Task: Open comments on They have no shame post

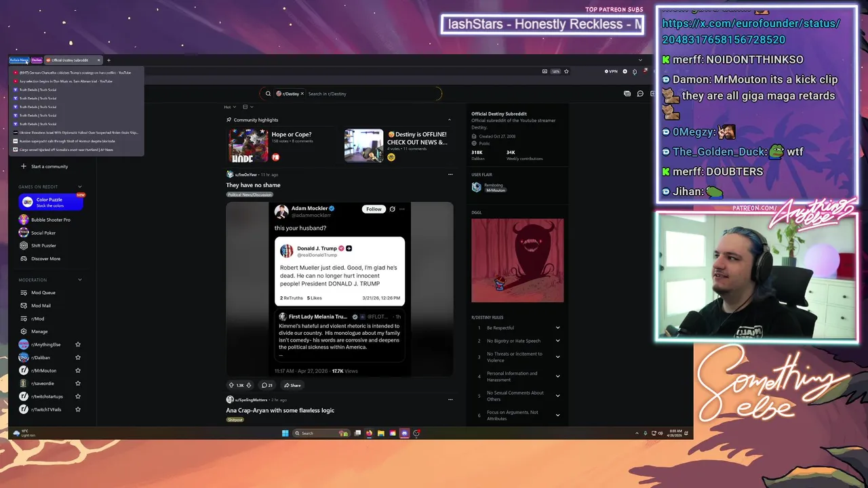Action: (x=267, y=385)
